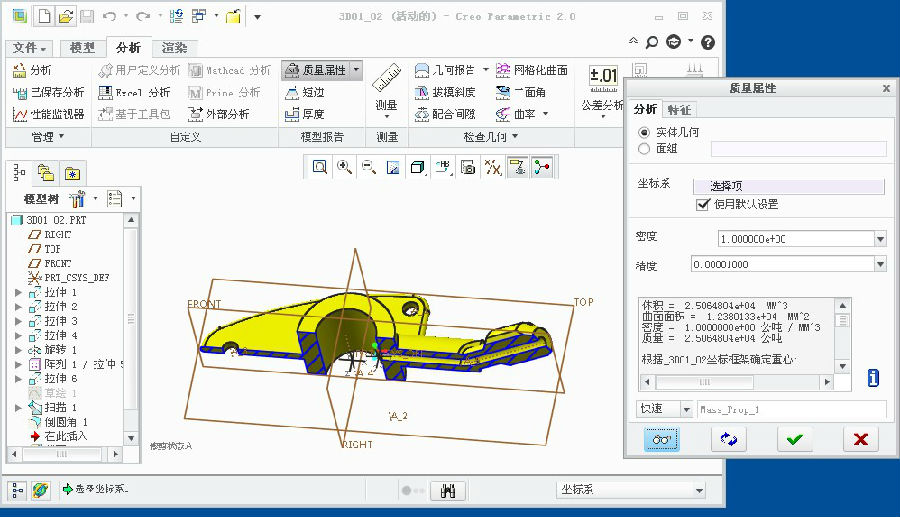Open the 密度 density dropdown
This screenshot has height=517, width=900.
click(880, 239)
